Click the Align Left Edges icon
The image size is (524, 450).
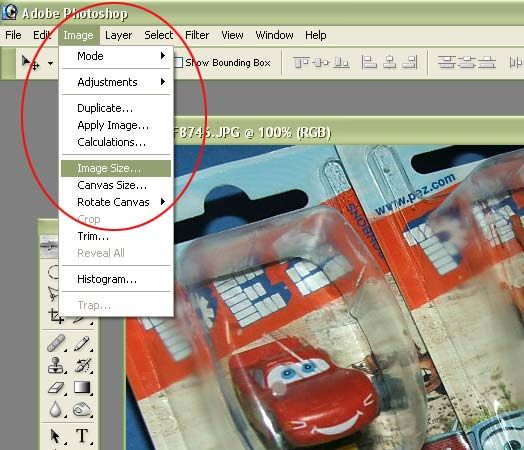click(369, 62)
